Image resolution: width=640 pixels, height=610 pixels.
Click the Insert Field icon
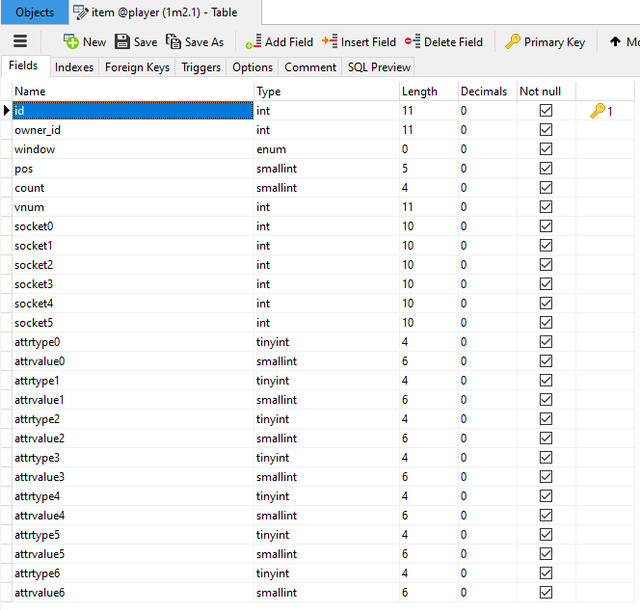[330, 42]
